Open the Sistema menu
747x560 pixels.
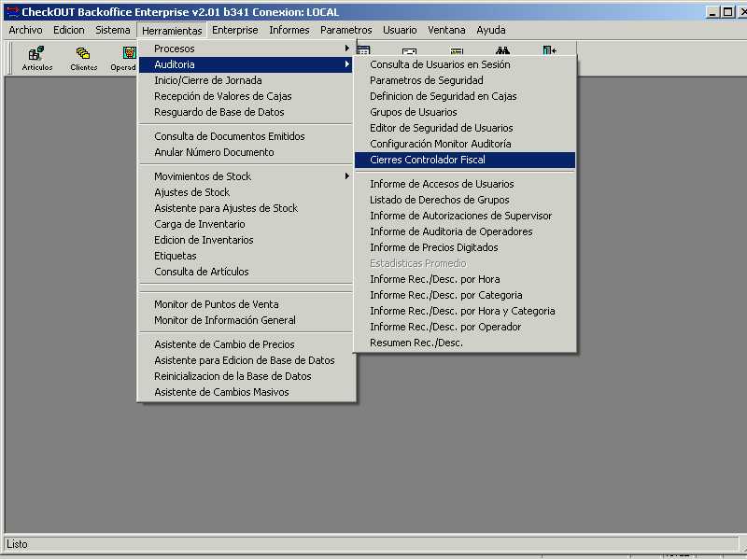(112, 30)
